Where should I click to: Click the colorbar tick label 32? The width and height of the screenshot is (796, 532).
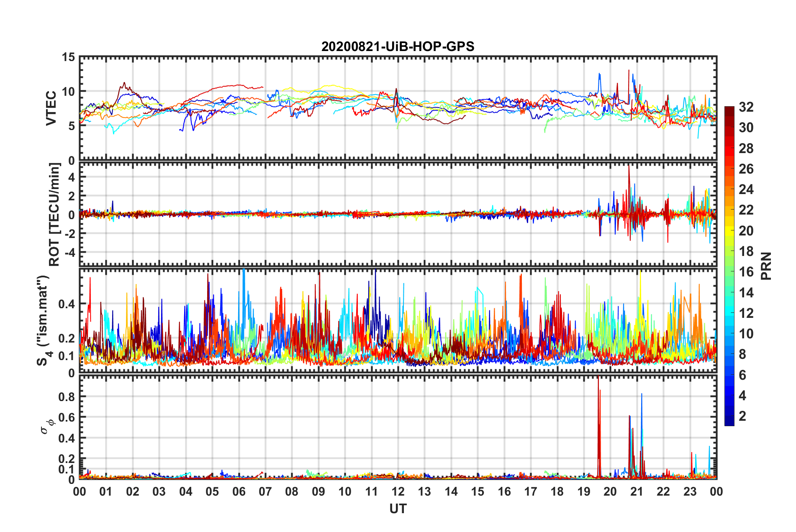[746, 107]
